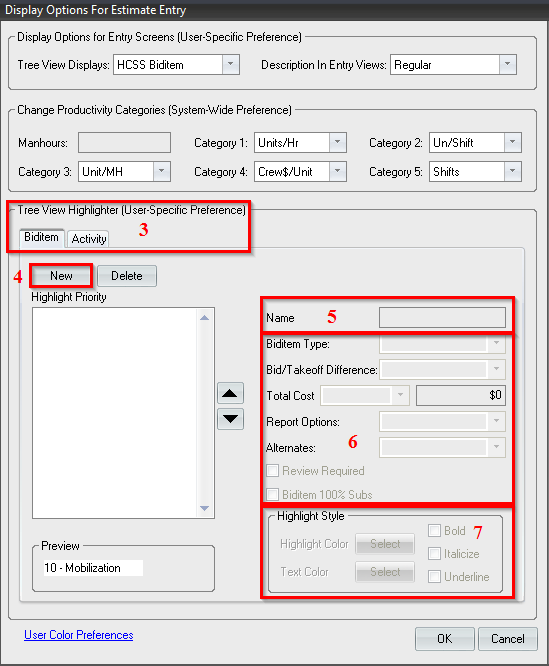Open Tree View Displays dropdown

231,64
